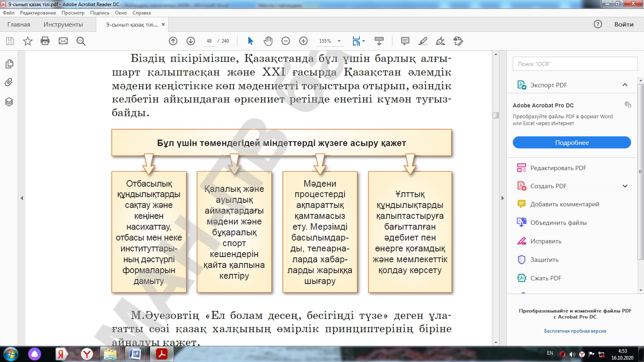Print the document with printer icon

click(x=45, y=41)
